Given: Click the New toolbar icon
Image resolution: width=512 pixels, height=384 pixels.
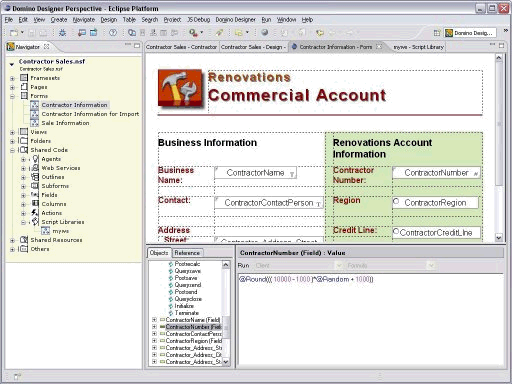Looking at the screenshot, I should click(14, 33).
